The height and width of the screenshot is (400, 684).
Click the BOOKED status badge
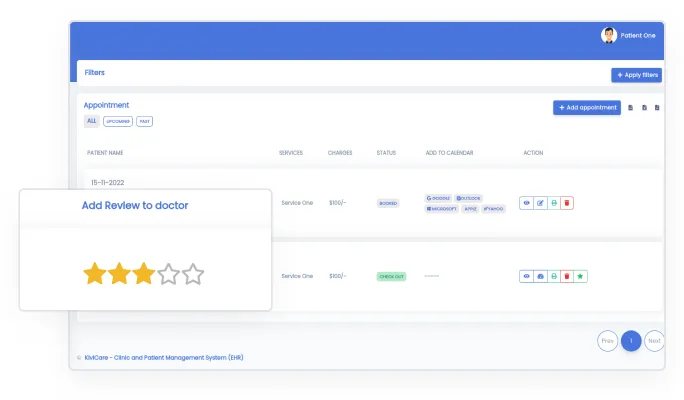coord(388,203)
